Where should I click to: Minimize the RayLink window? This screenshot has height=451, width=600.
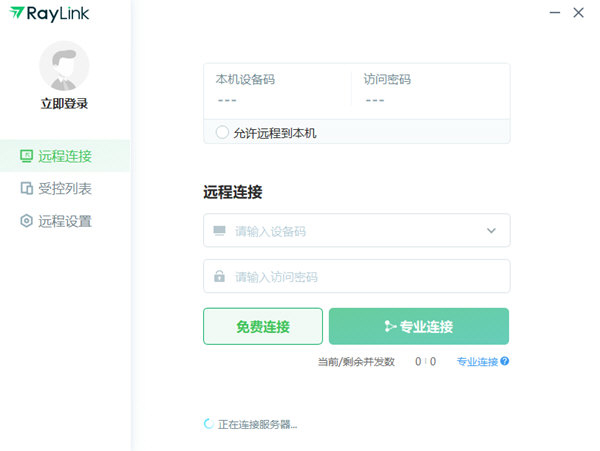555,13
